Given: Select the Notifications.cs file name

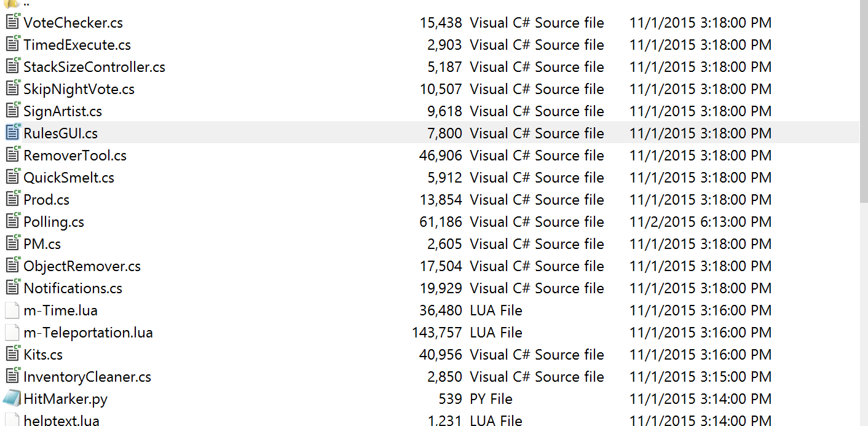Looking at the screenshot, I should (x=73, y=288).
